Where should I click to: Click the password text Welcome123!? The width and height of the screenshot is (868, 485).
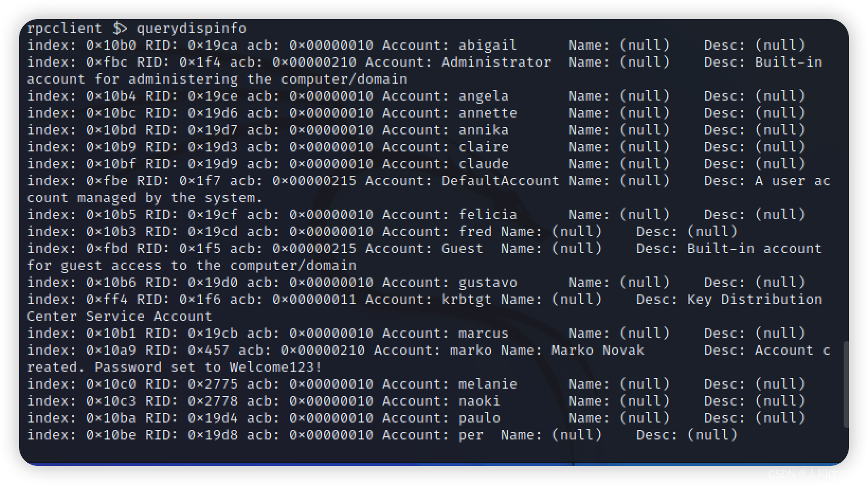point(276,367)
